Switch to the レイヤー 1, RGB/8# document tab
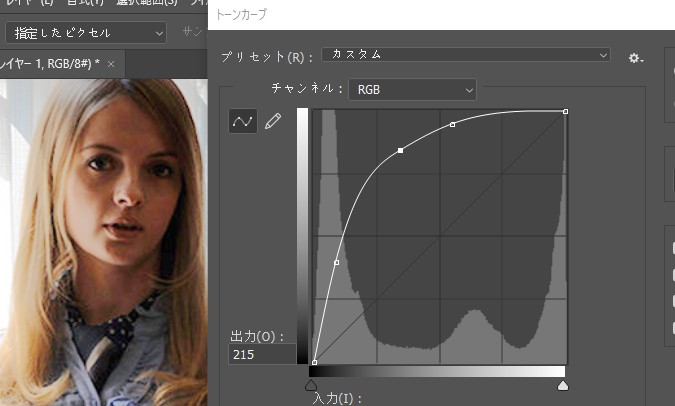This screenshot has width=675, height=406. tap(50, 64)
